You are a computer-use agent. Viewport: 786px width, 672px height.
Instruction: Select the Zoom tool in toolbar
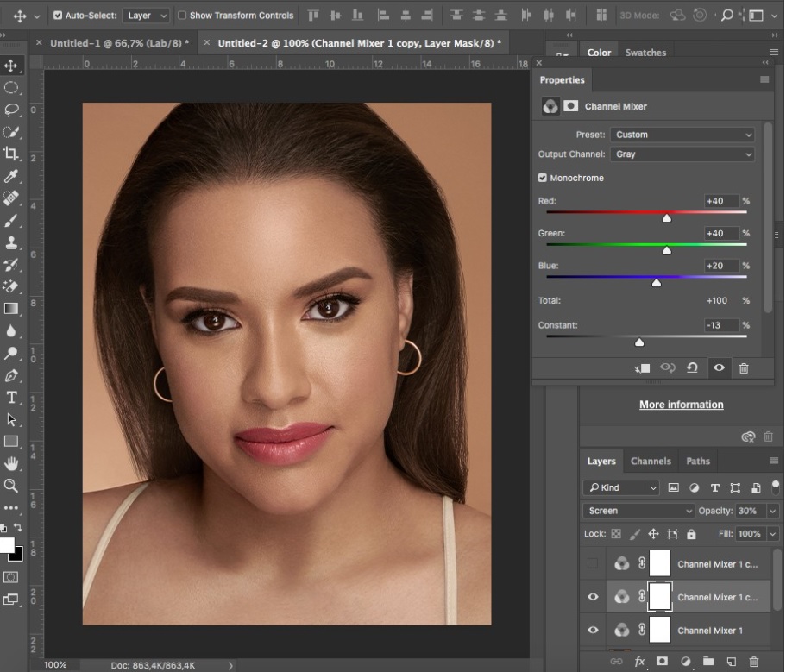click(11, 486)
